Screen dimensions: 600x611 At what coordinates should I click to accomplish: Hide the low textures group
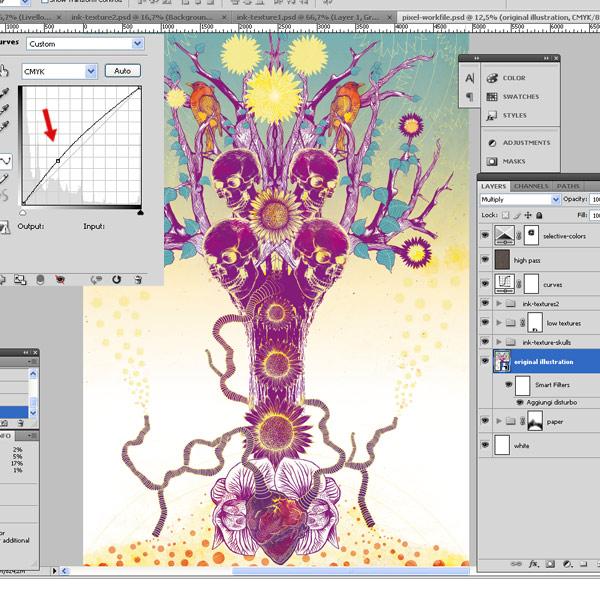tap(485, 322)
